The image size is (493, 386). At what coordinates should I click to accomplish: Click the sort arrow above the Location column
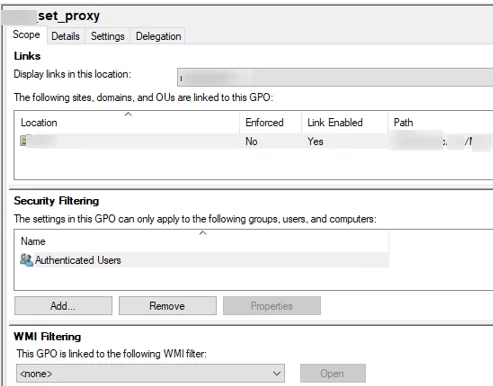coord(128,114)
